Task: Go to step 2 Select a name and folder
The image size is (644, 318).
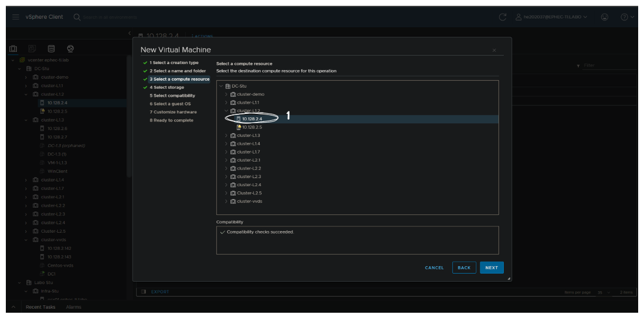Action: coord(177,71)
